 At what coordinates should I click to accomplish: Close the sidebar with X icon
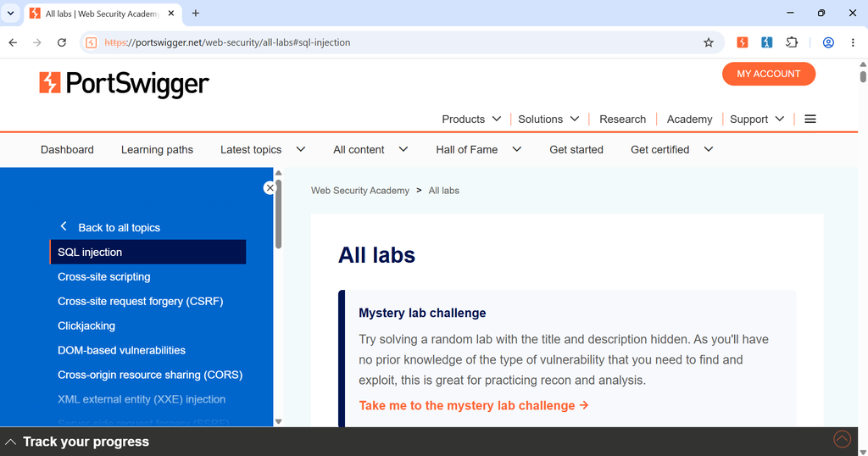tap(270, 188)
